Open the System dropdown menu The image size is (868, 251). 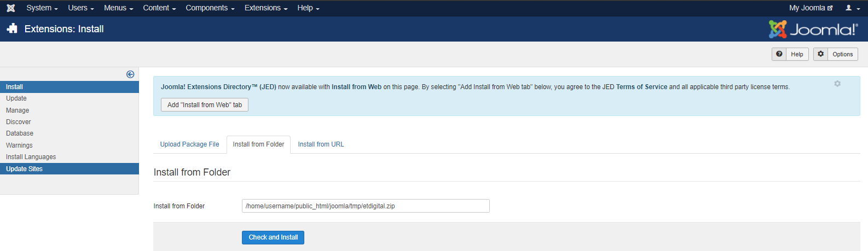[42, 8]
